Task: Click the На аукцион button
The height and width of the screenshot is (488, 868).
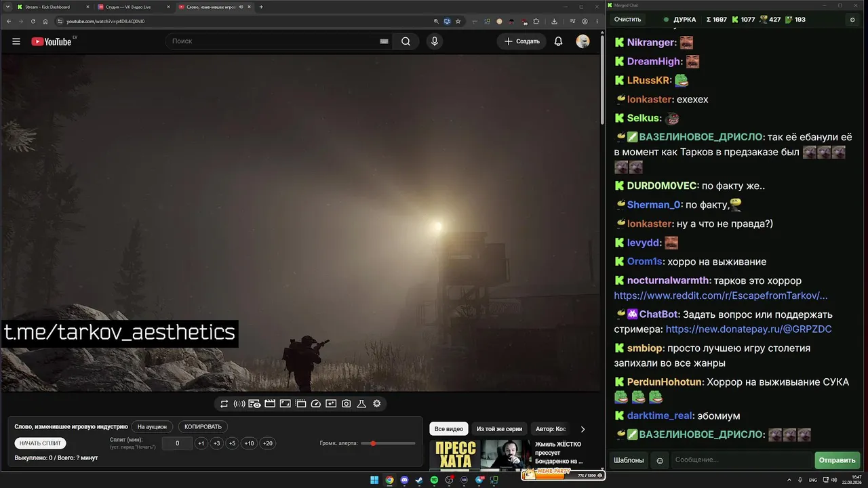Action: (152, 427)
